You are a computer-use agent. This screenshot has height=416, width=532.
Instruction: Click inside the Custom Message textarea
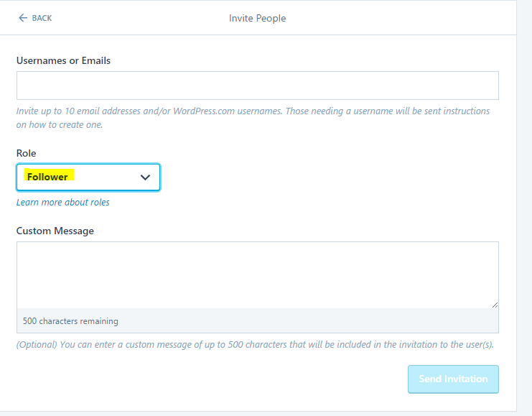pyautogui.click(x=257, y=274)
